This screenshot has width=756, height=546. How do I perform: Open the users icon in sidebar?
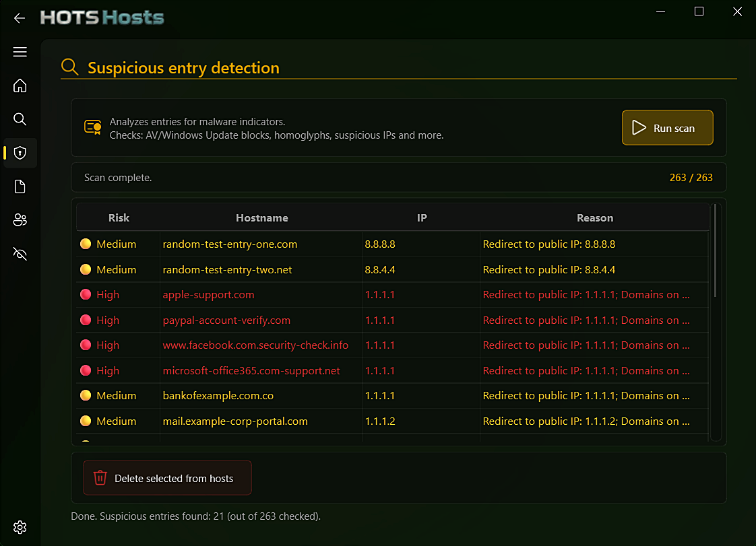(x=20, y=220)
